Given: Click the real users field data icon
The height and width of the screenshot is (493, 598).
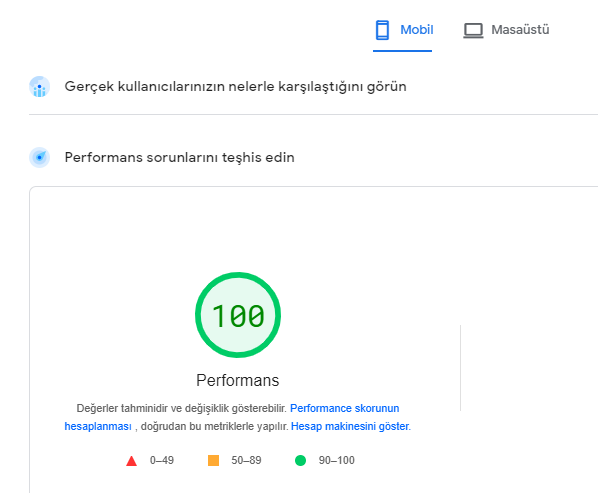Looking at the screenshot, I should (x=39, y=87).
